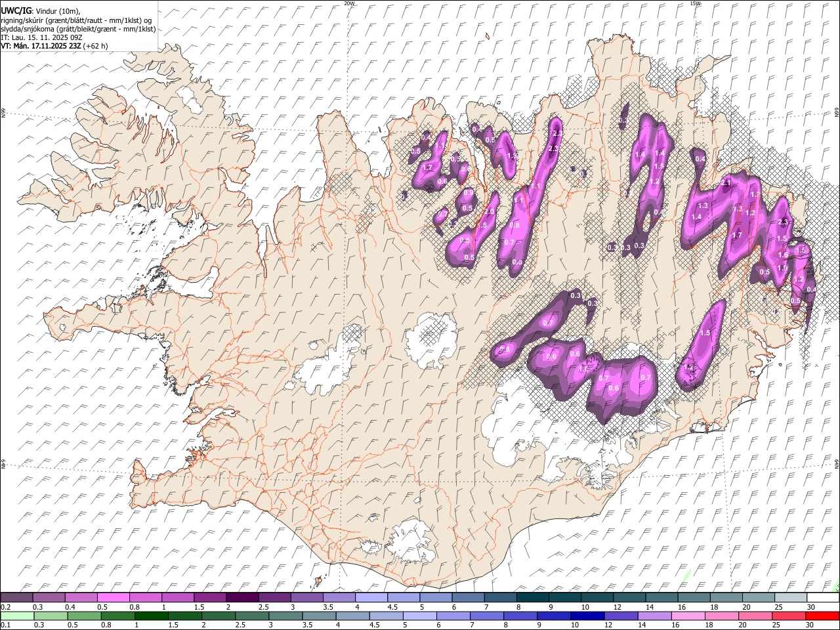
Task: Click the 'rigning/skúrir' legend description line
Action: (x=76, y=20)
